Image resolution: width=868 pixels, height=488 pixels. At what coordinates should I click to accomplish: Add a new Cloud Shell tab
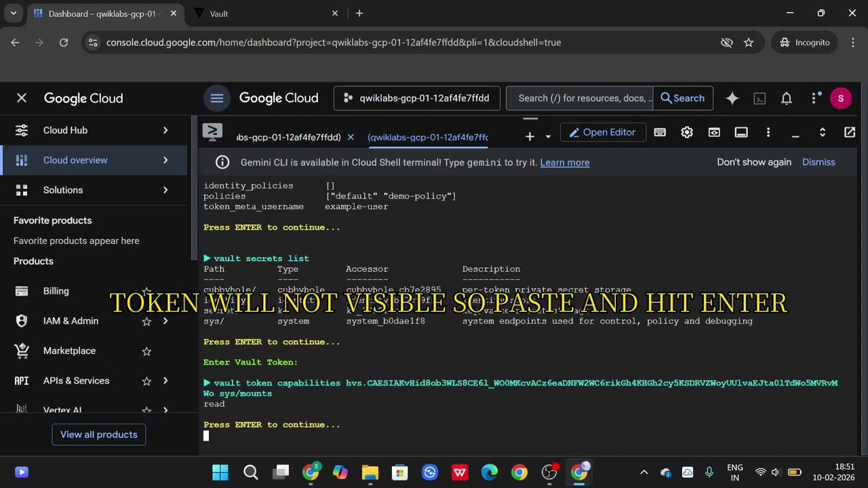530,136
